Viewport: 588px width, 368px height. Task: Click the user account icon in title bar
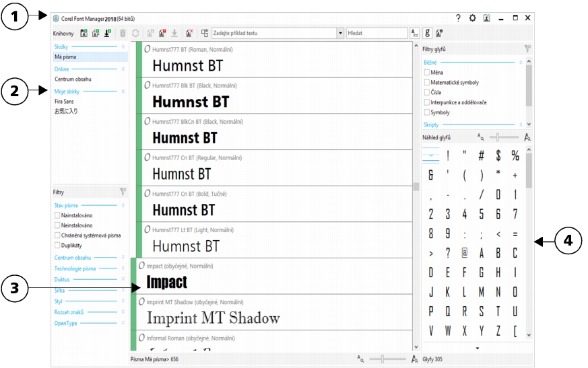click(486, 18)
